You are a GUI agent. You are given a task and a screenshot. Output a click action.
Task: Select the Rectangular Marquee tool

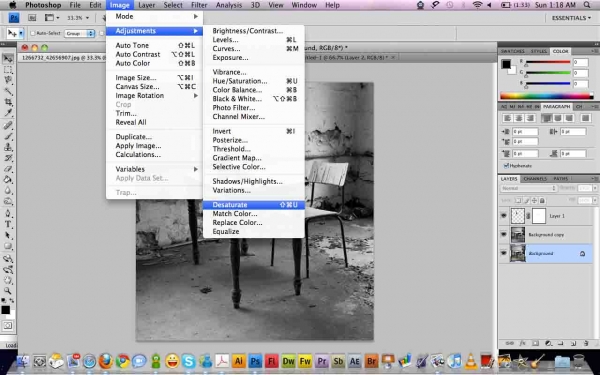point(8,70)
